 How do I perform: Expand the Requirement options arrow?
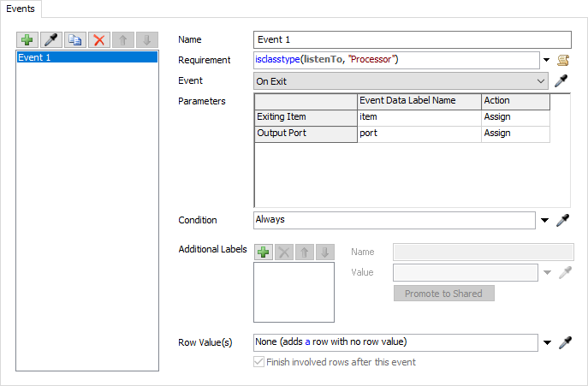pos(546,60)
